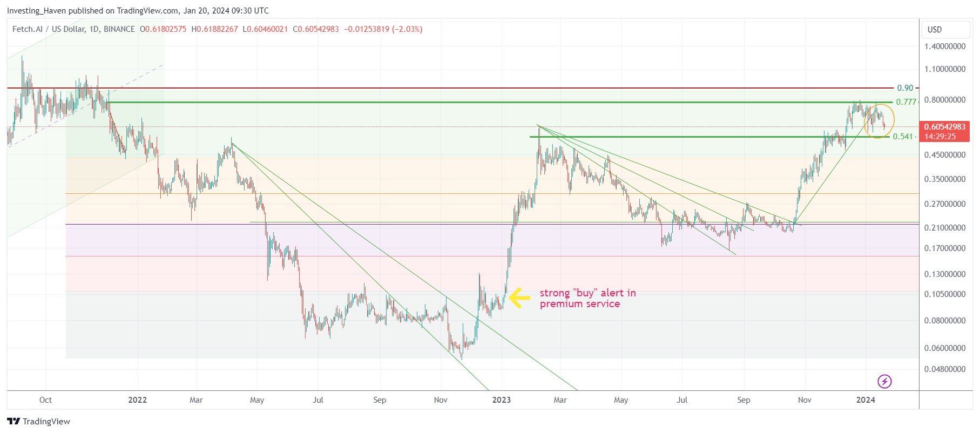This screenshot has width=980, height=433.
Task: Click the Investing_Haven published header text
Action: coord(138,11)
